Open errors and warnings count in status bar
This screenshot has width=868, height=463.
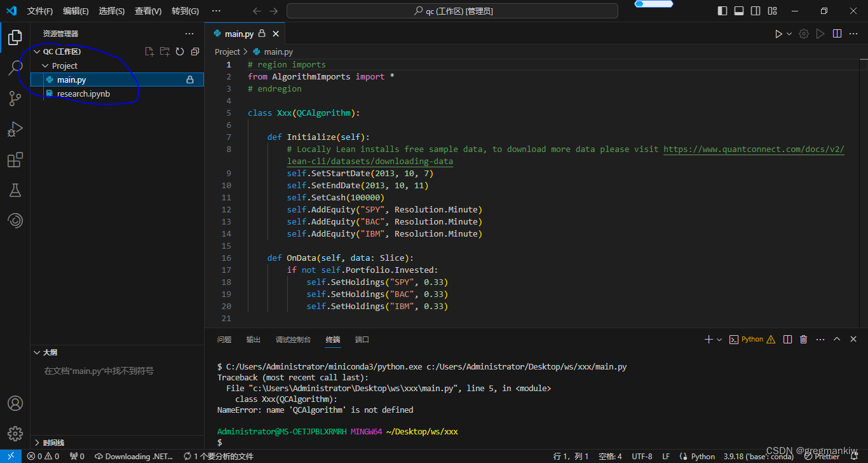point(43,456)
